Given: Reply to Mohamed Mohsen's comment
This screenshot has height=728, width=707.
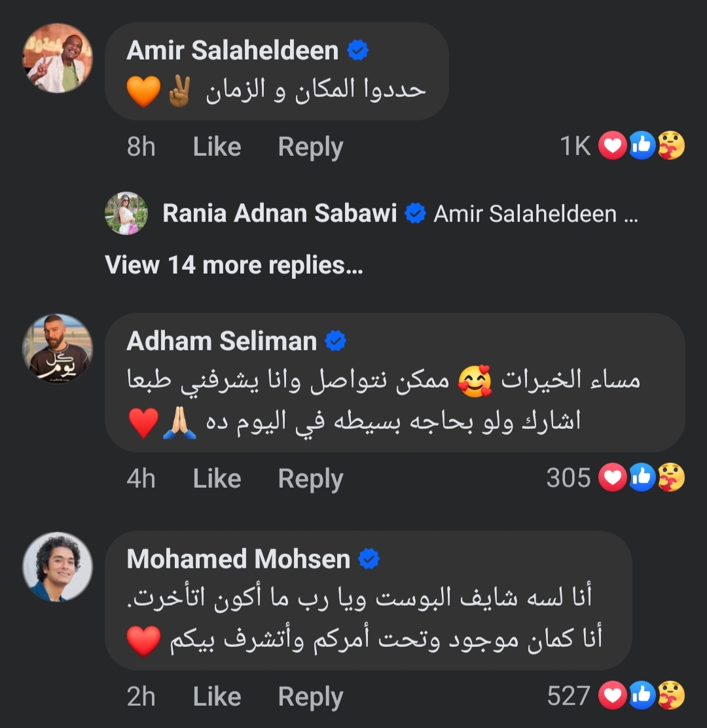Looking at the screenshot, I should (x=310, y=697).
